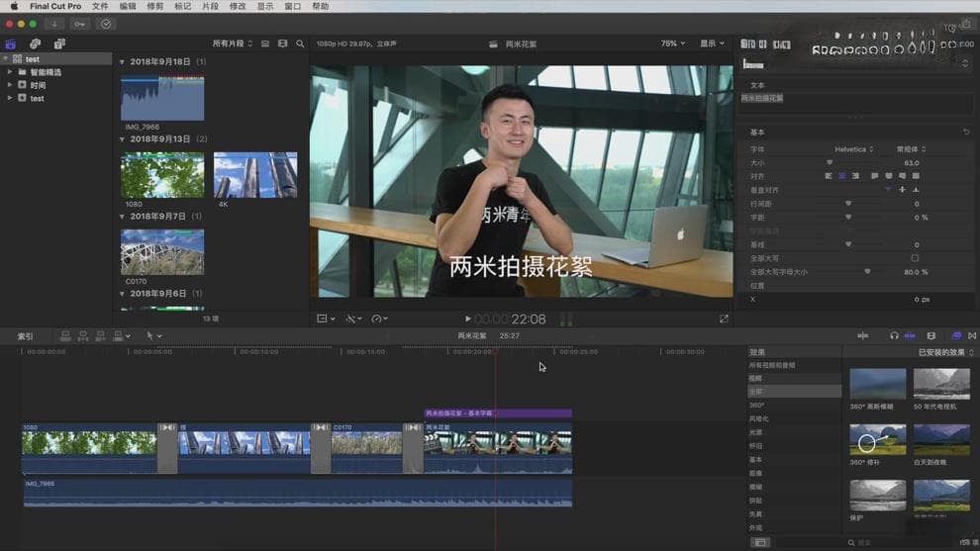Open the 编辑 menu
This screenshot has height=551, width=980.
(128, 6)
